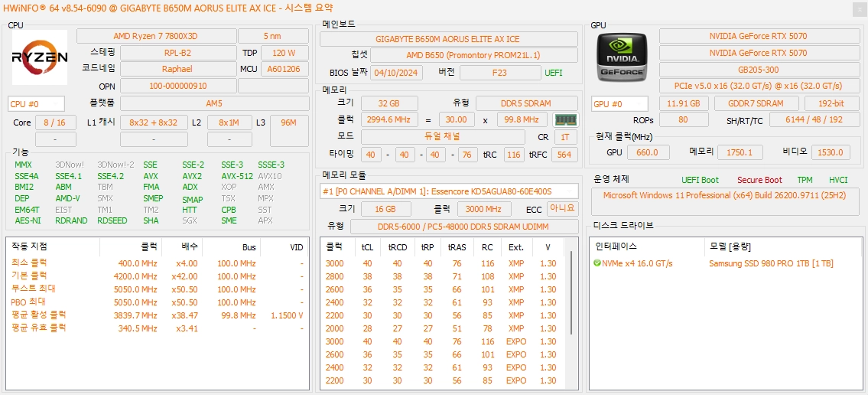
Task: Click the Raphael codename field
Action: tap(177, 69)
